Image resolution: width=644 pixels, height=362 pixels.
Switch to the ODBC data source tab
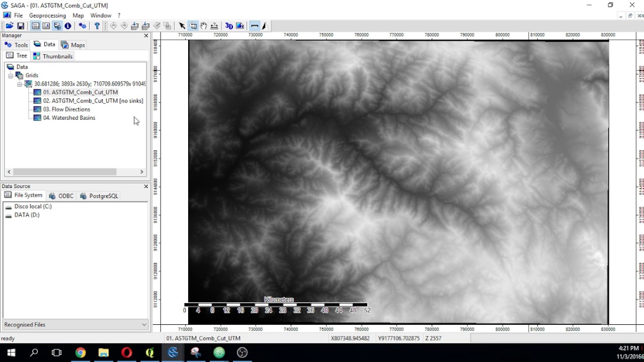click(61, 196)
